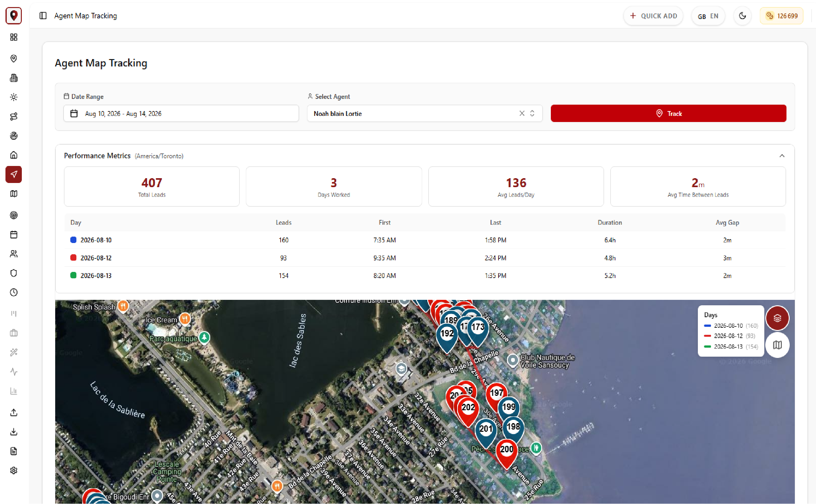816x504 pixels.
Task: Collapse the Performance Metrics section
Action: tap(782, 156)
